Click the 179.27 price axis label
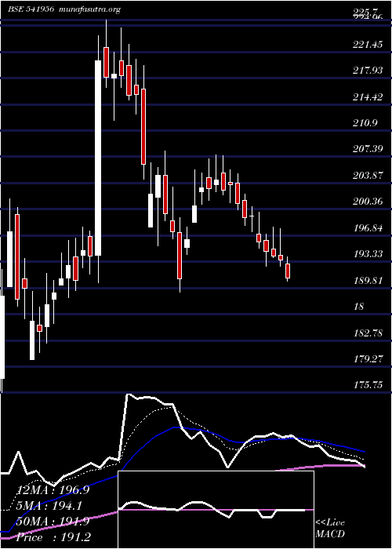The image size is (392, 549). (368, 359)
